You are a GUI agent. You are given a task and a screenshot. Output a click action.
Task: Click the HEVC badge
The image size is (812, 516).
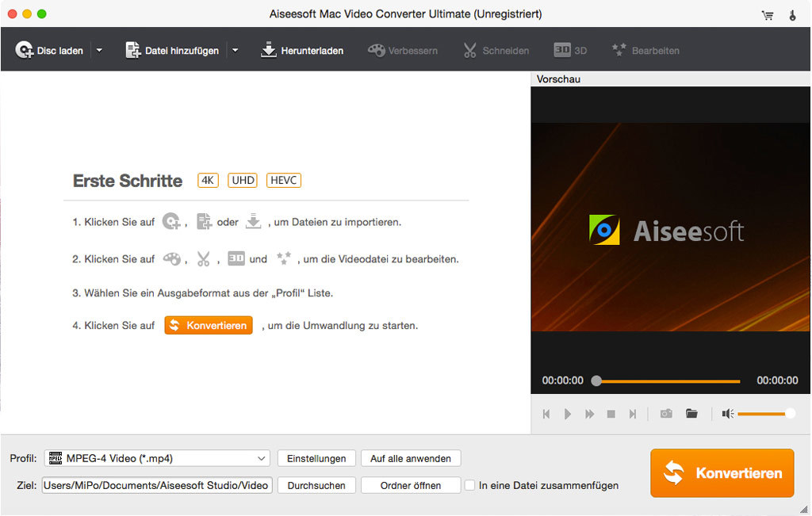[x=284, y=180]
